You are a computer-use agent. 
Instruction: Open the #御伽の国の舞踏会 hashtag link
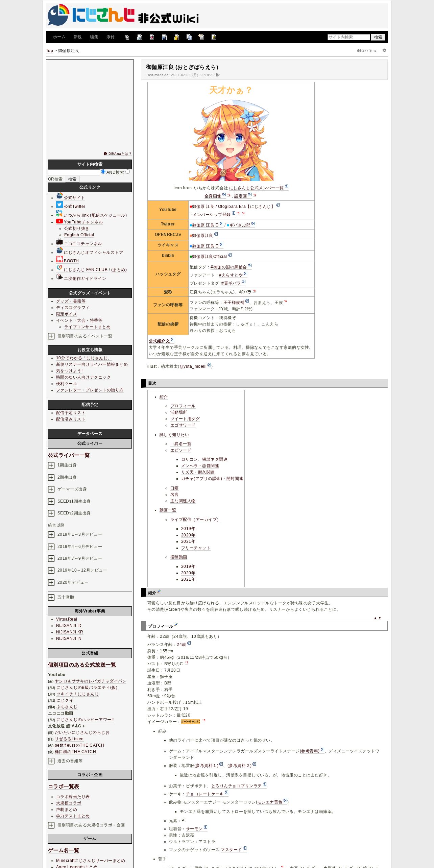click(228, 267)
